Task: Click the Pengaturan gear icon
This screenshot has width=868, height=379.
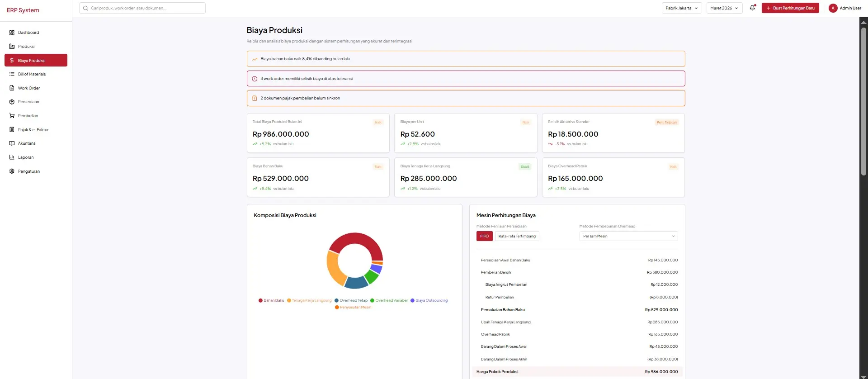Action: tap(12, 171)
